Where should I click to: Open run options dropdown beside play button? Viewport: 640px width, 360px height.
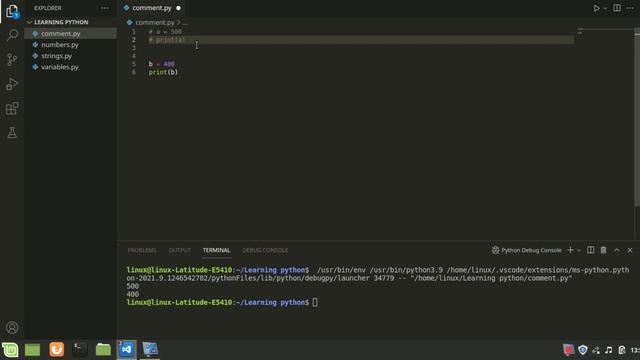tap(605, 8)
